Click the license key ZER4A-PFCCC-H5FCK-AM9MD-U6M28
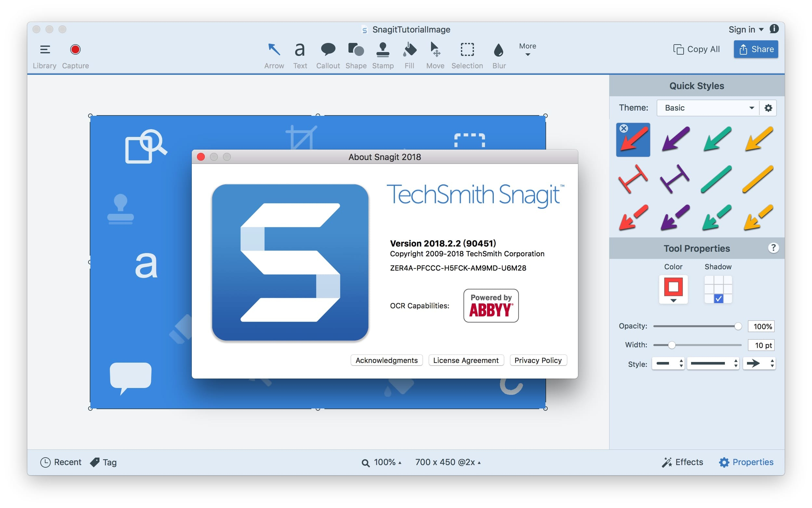 pos(458,268)
